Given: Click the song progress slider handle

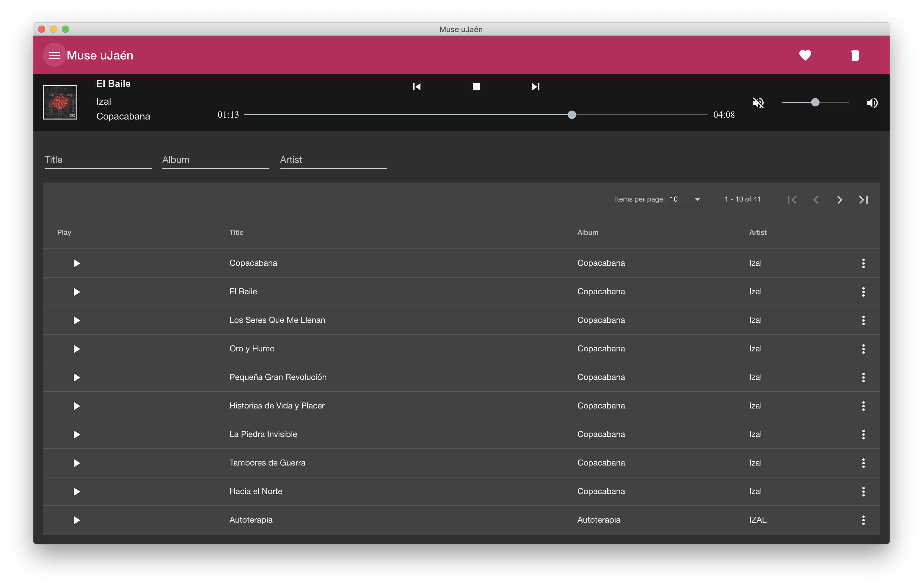Looking at the screenshot, I should pos(572,115).
